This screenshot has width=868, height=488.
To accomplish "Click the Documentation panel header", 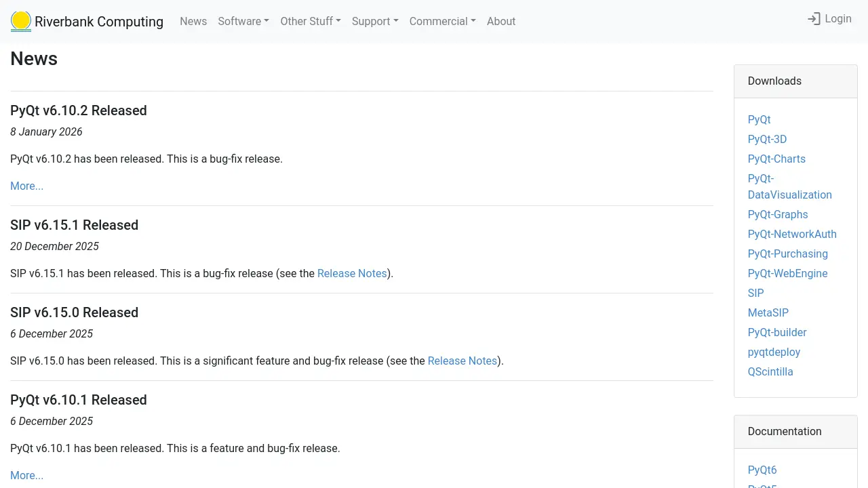I will tap(795, 432).
